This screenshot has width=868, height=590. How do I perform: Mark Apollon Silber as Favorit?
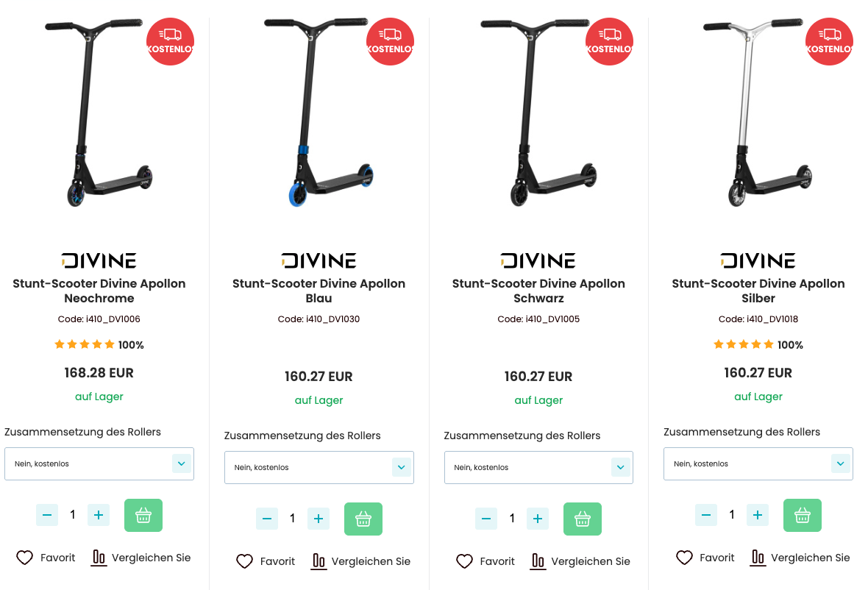705,558
